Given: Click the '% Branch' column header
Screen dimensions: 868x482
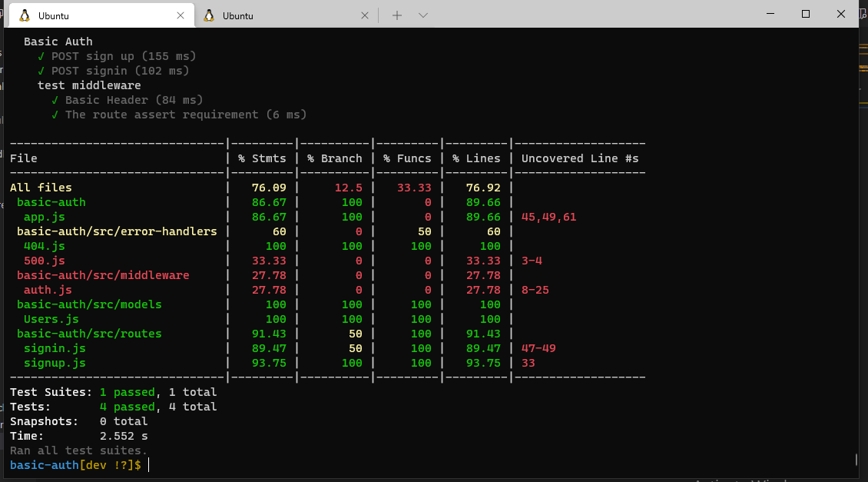Looking at the screenshot, I should 334,158.
